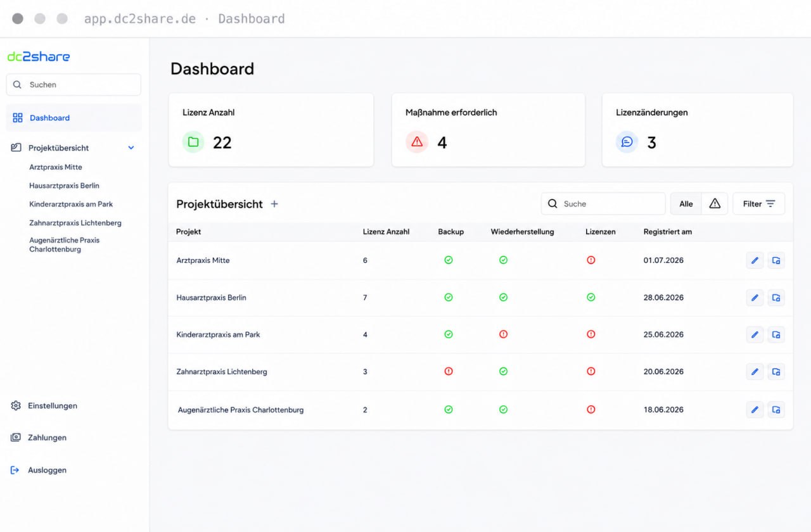Click the Backup column header

click(x=451, y=232)
